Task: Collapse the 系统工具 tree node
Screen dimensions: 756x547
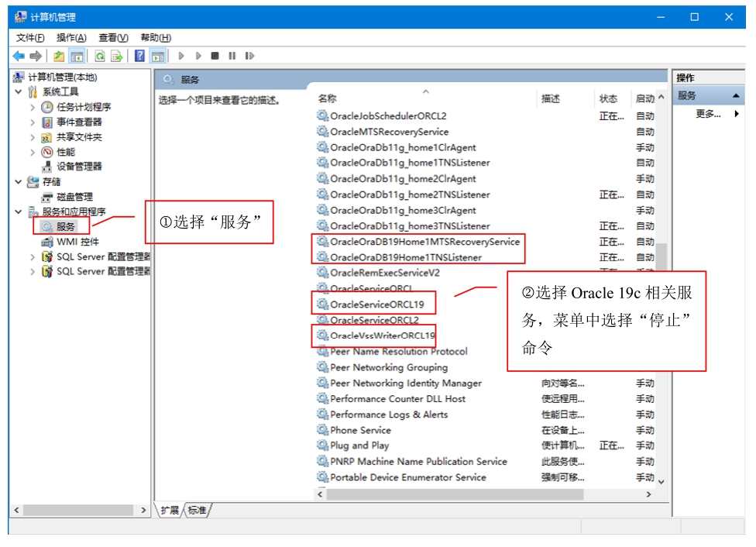Action: coord(19,91)
